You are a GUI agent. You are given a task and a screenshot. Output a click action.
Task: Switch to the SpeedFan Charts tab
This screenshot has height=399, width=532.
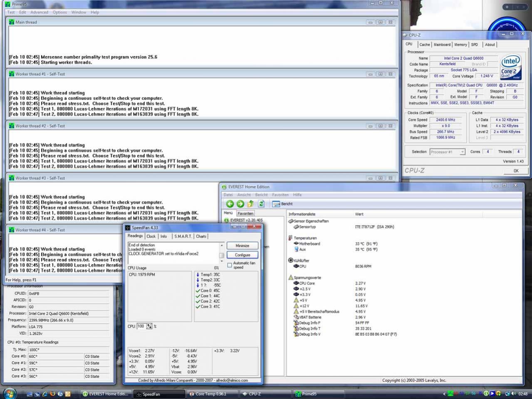[x=201, y=236]
